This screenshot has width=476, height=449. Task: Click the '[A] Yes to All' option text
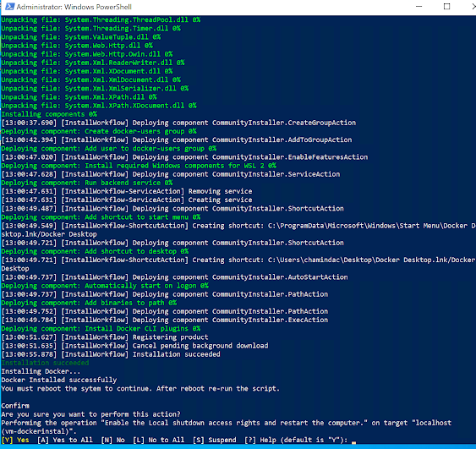pyautogui.click(x=65, y=440)
